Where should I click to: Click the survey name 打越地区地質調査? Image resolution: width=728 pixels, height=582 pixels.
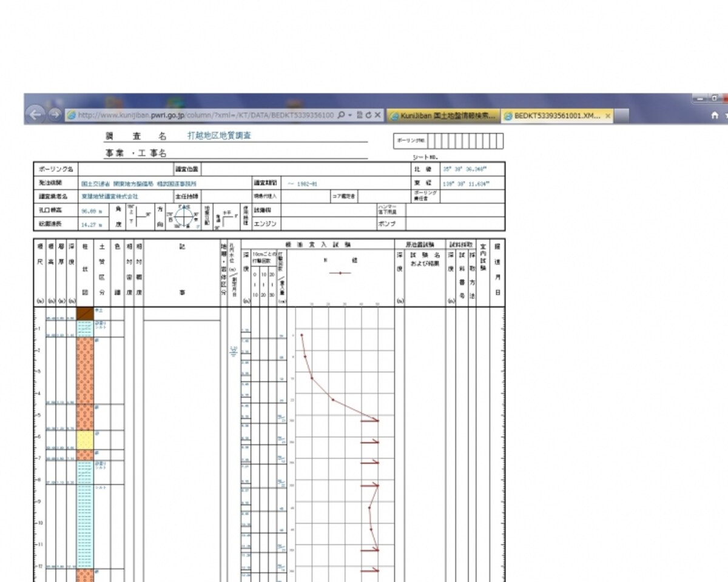coord(219,136)
